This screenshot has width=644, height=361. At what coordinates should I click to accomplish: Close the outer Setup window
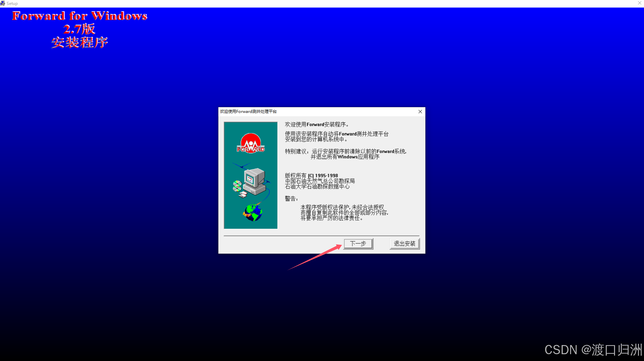[639, 3]
